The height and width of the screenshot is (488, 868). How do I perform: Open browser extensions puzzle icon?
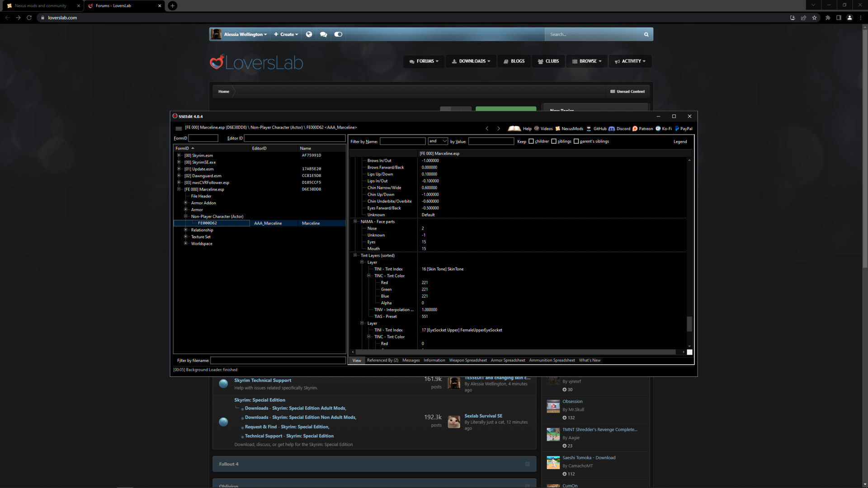[828, 18]
